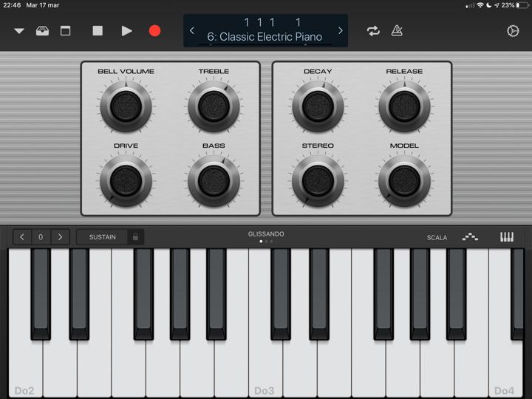Open the navigation dropdown triangle
The image size is (532, 399).
[x=19, y=31]
